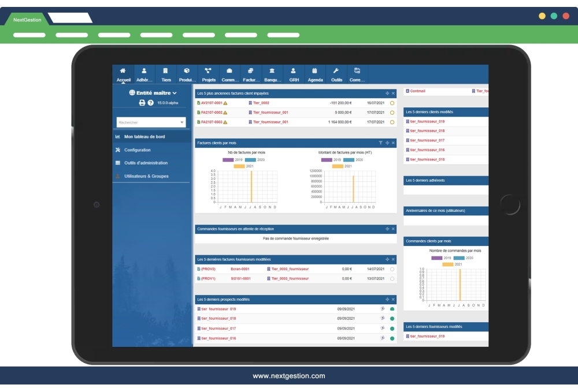578x392 pixels.
Task: Open the help question mark icon
Action: tap(151, 103)
